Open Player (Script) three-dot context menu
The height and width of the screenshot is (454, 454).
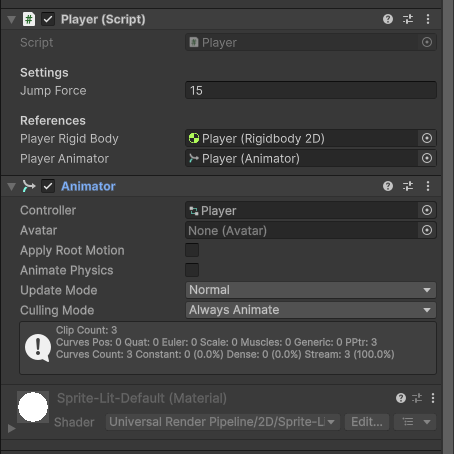(x=428, y=19)
